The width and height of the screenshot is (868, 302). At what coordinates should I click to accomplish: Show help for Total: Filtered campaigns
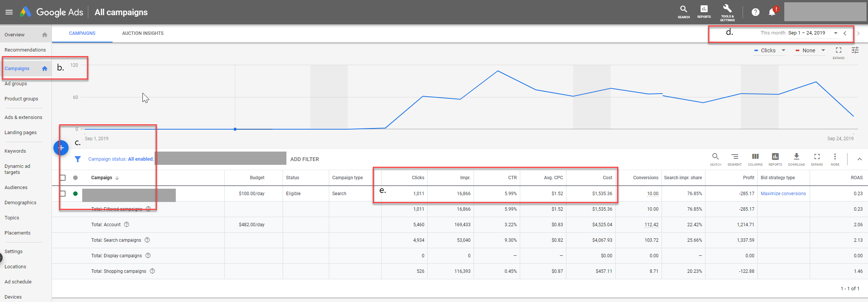(x=149, y=209)
